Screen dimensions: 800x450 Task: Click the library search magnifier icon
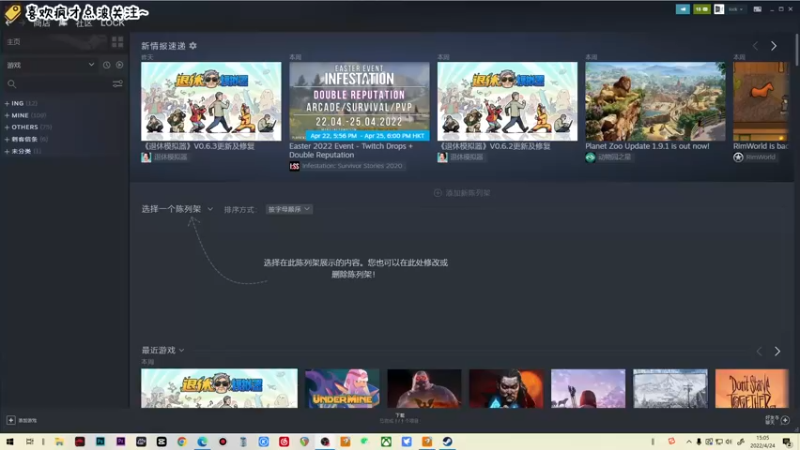click(12, 84)
